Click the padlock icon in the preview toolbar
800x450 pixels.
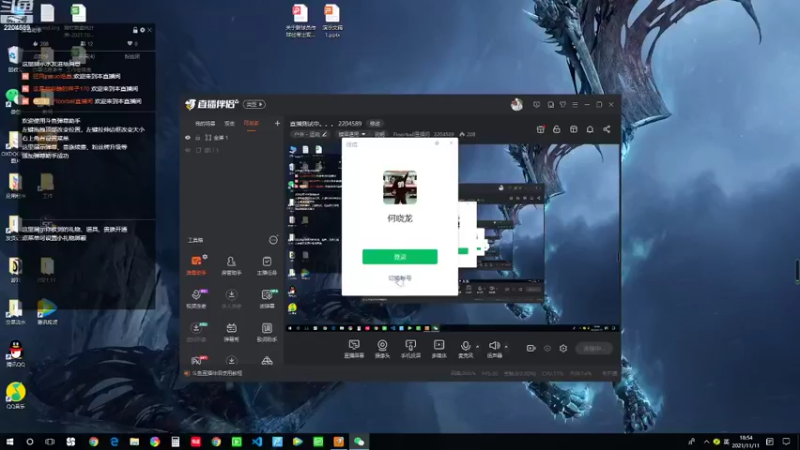(x=557, y=130)
